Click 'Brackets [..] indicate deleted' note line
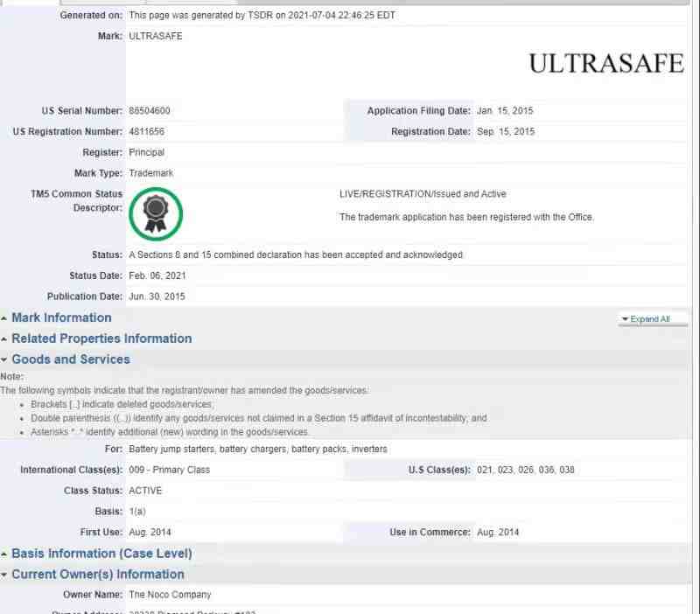This screenshot has height=614, width=700. tap(122, 404)
